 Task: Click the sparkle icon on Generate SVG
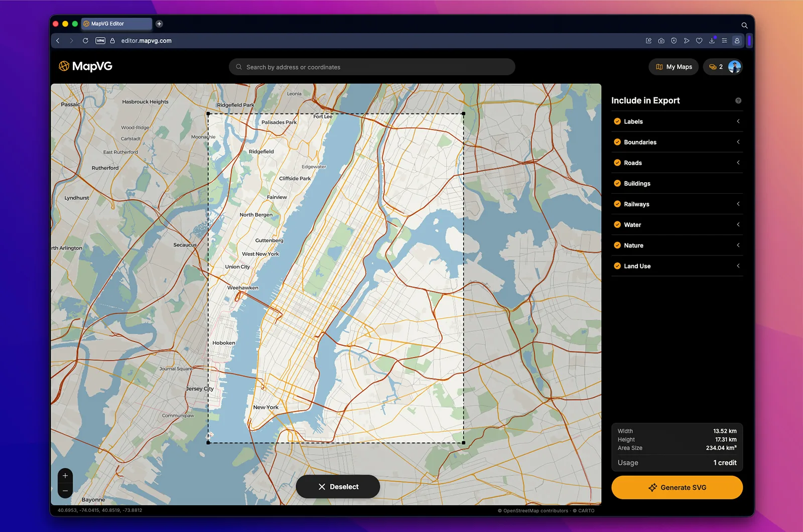click(x=652, y=487)
